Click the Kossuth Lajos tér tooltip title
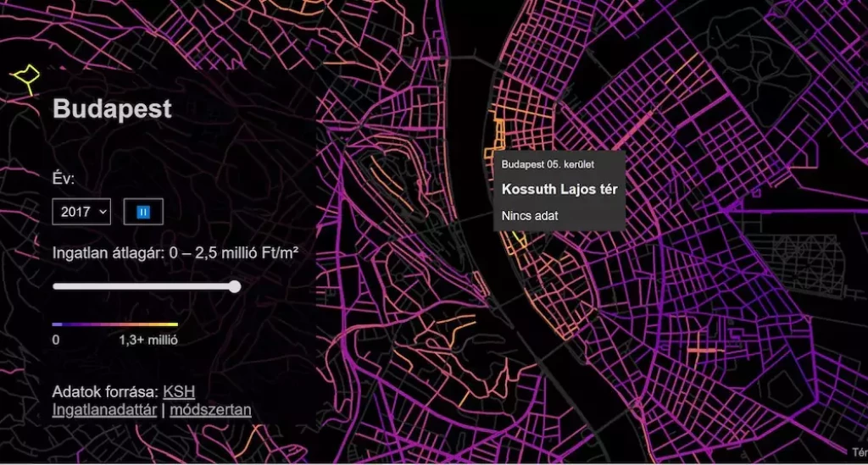 (x=559, y=189)
